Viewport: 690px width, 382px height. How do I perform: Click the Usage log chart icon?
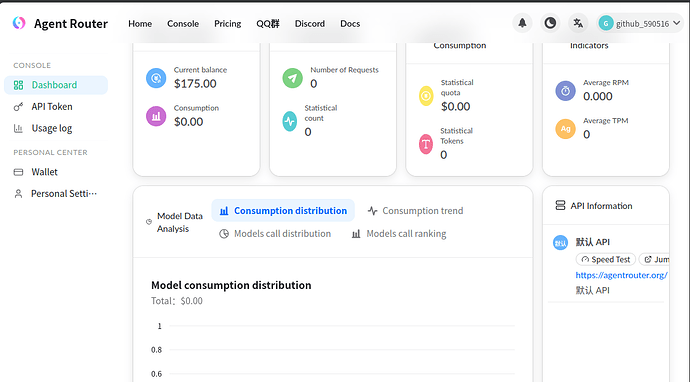[x=18, y=129]
